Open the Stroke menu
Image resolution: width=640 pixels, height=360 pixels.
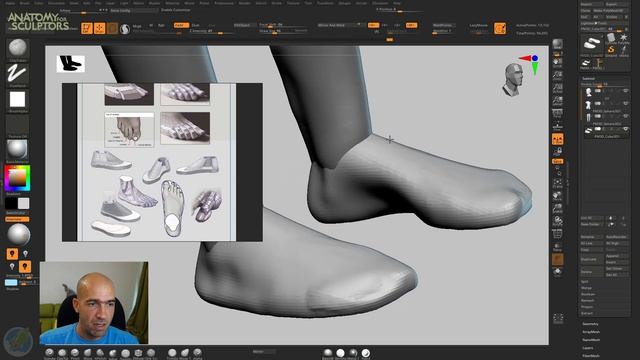[277, 3]
